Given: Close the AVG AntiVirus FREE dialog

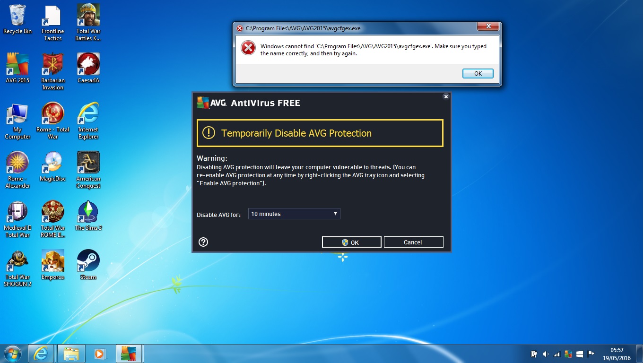Looking at the screenshot, I should (445, 96).
